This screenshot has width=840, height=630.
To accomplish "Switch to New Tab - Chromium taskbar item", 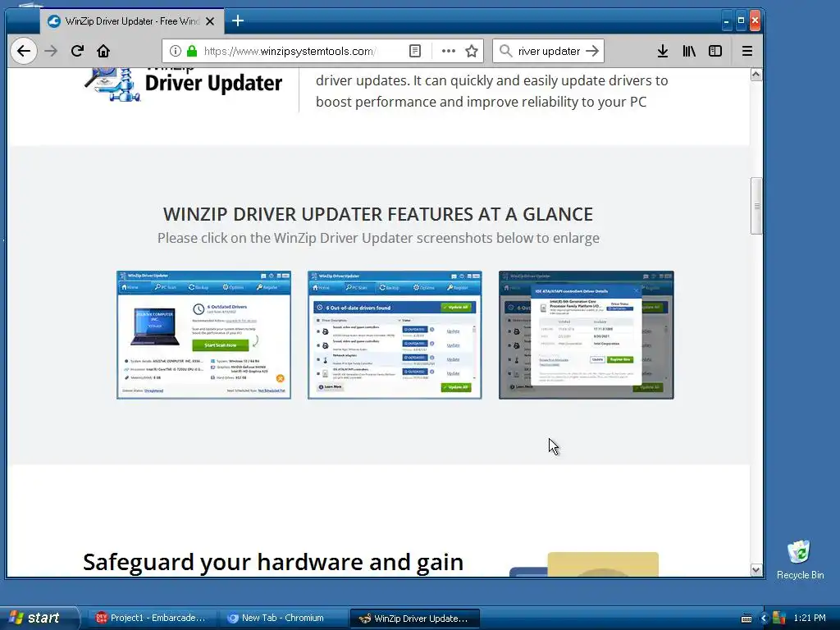I will pos(282,618).
